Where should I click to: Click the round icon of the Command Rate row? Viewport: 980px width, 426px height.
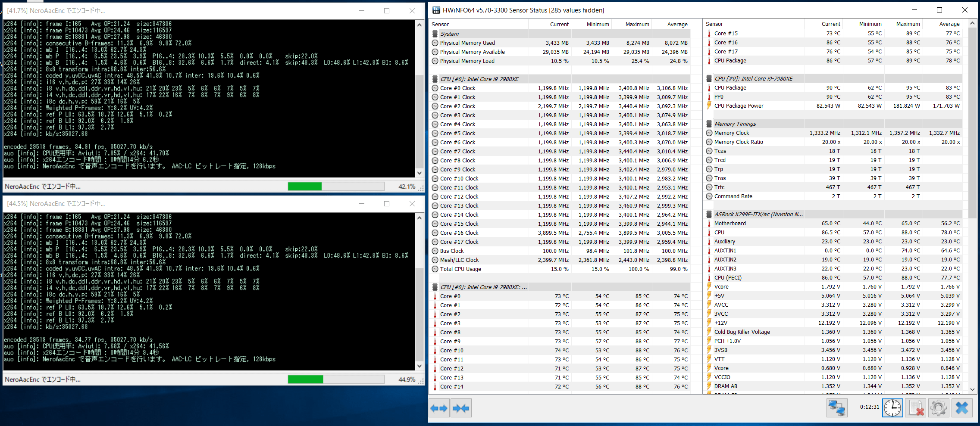pyautogui.click(x=709, y=196)
